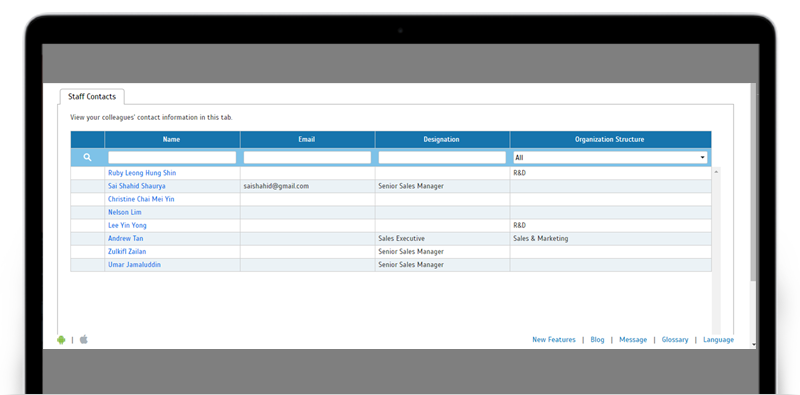
Task: Open Ruby Leong Hung Shin's contact
Action: (142, 173)
